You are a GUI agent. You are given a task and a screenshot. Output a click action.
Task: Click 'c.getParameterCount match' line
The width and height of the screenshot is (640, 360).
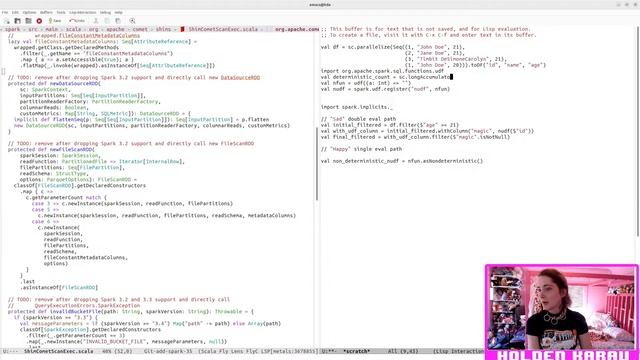[66, 197]
